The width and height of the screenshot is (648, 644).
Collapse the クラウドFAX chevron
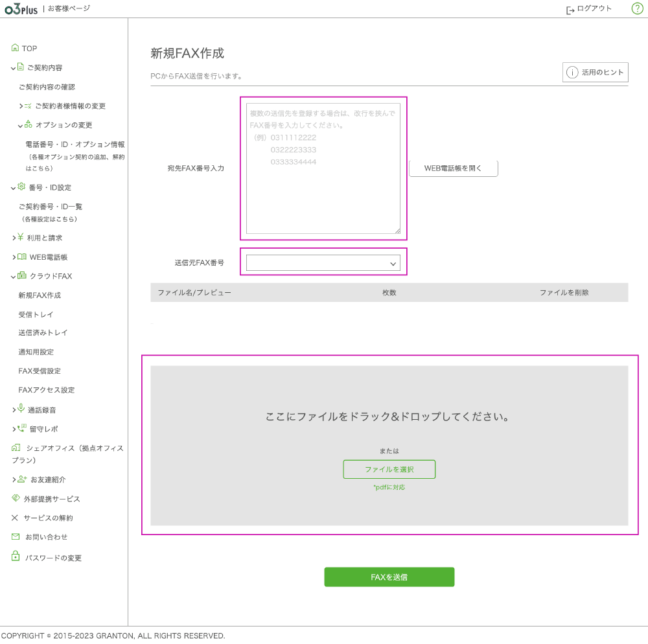13,277
